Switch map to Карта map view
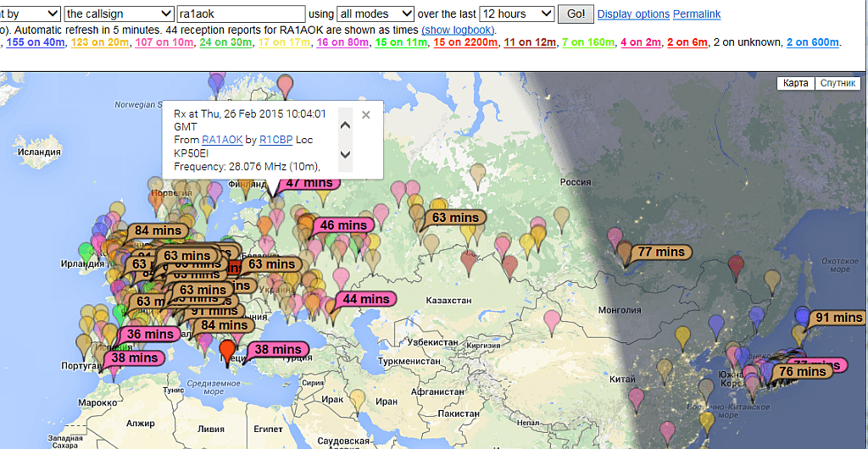The width and height of the screenshot is (868, 449). click(795, 83)
